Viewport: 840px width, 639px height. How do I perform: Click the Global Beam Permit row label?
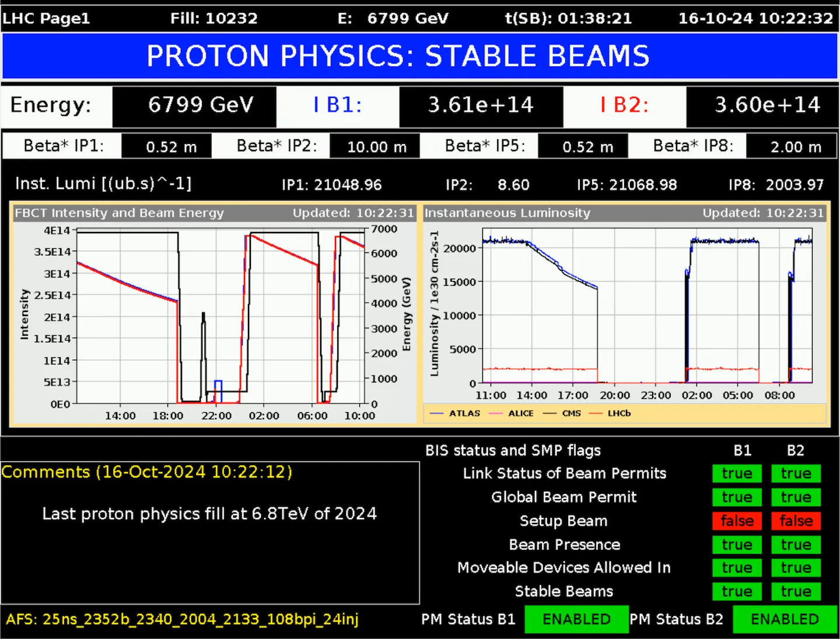pyautogui.click(x=563, y=497)
